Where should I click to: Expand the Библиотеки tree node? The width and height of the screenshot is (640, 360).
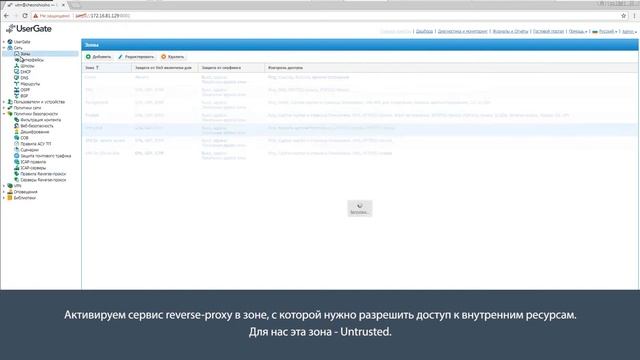(4, 198)
